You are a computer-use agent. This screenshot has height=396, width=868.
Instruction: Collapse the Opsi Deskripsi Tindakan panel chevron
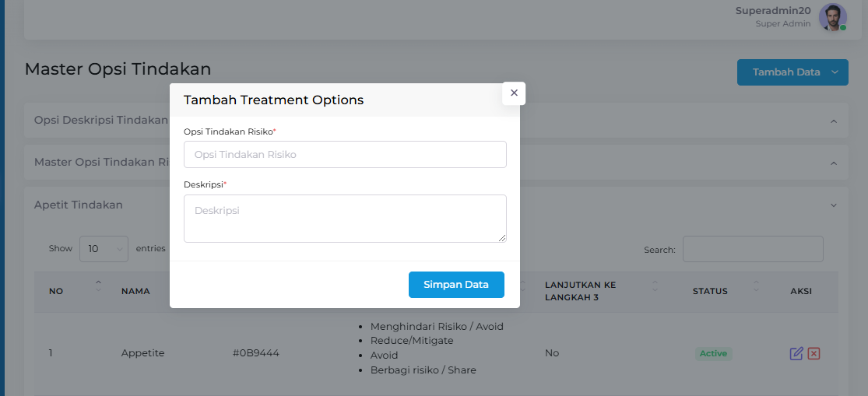pos(833,121)
